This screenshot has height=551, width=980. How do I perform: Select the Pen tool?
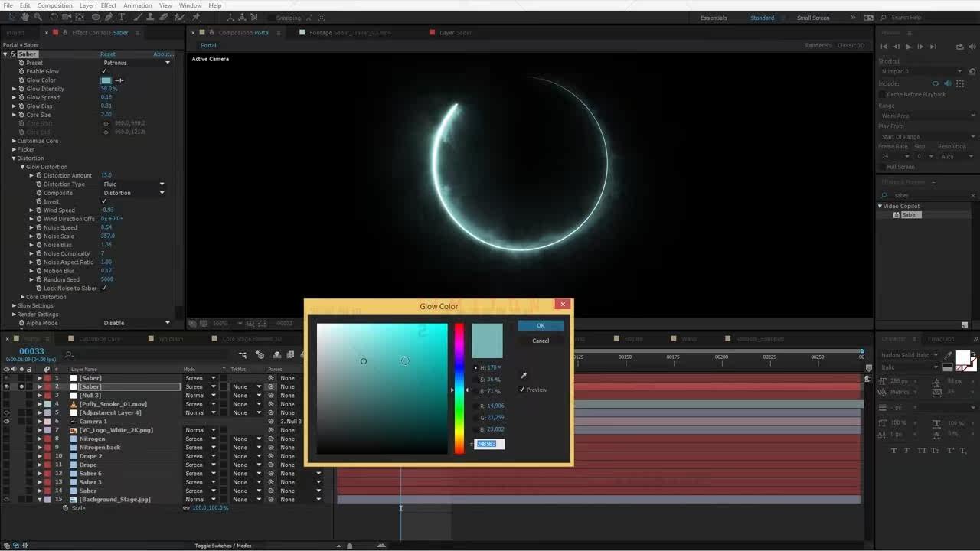click(109, 17)
